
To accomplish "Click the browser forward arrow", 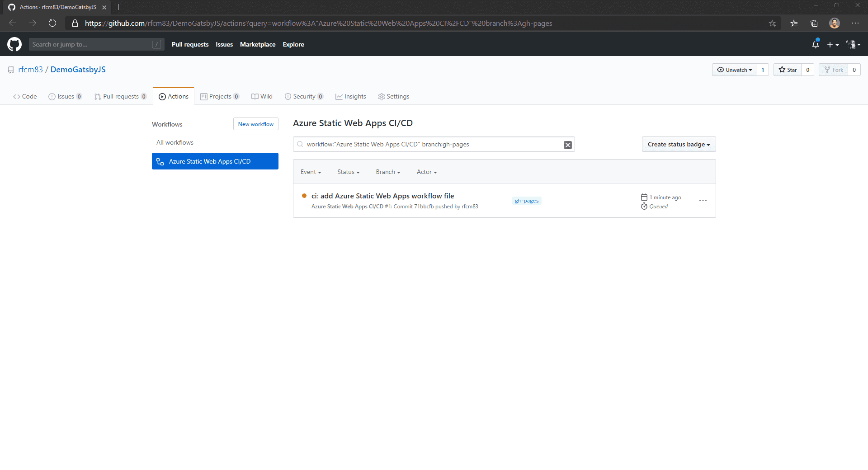I will point(33,23).
